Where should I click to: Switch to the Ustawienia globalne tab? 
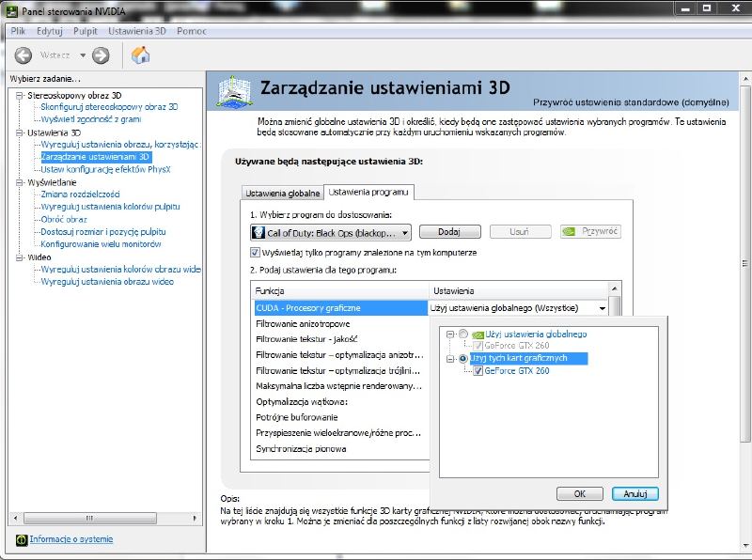click(283, 194)
